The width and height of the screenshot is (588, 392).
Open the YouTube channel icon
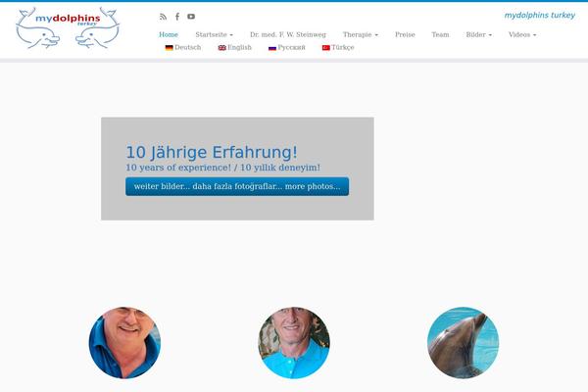[191, 17]
